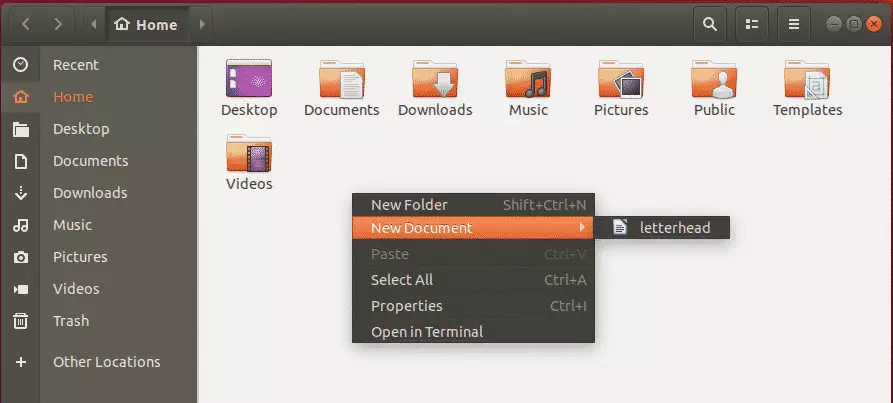Choose Open in Terminal
Screen dimensions: 893x403
point(473,332)
